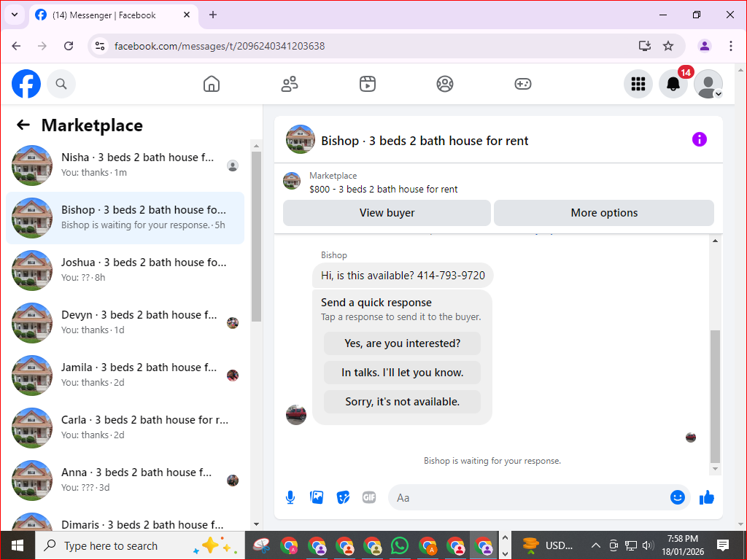Click the taskbar search box
The image size is (747, 560).
pyautogui.click(x=140, y=545)
